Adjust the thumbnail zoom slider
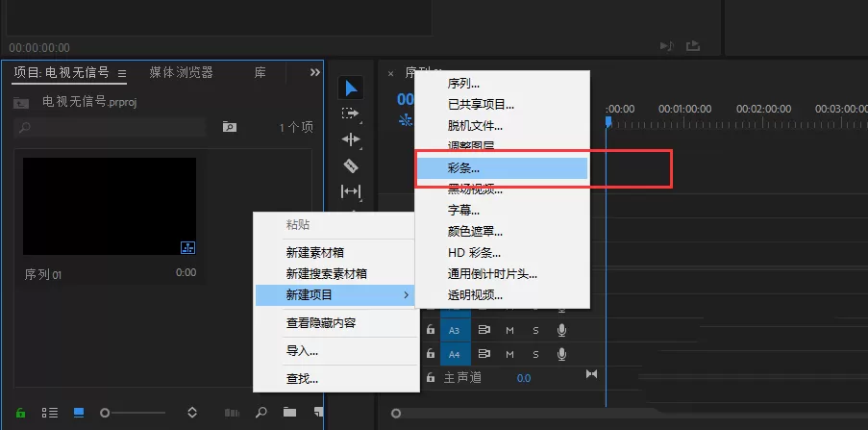Viewport: 868px width, 430px height. [133, 413]
